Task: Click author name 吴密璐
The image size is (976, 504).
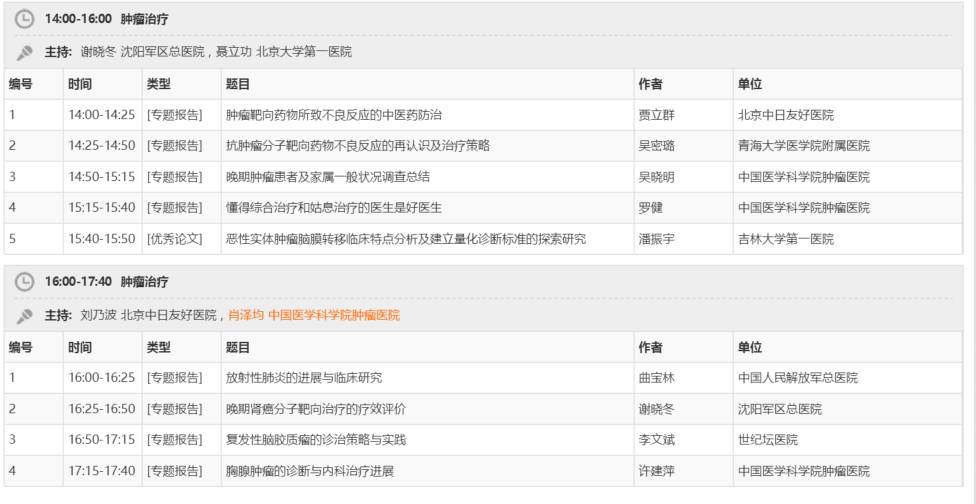Action: [x=657, y=146]
